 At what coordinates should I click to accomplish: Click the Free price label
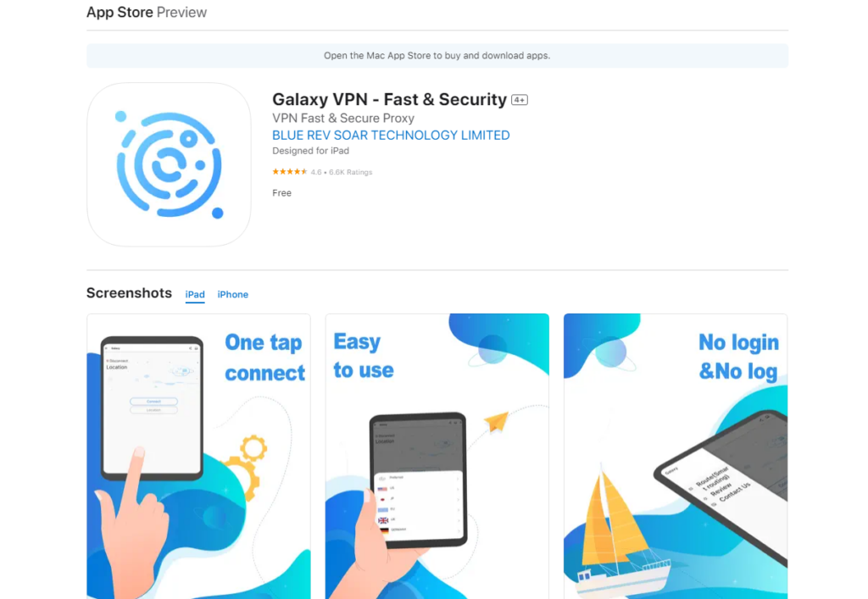coord(281,193)
